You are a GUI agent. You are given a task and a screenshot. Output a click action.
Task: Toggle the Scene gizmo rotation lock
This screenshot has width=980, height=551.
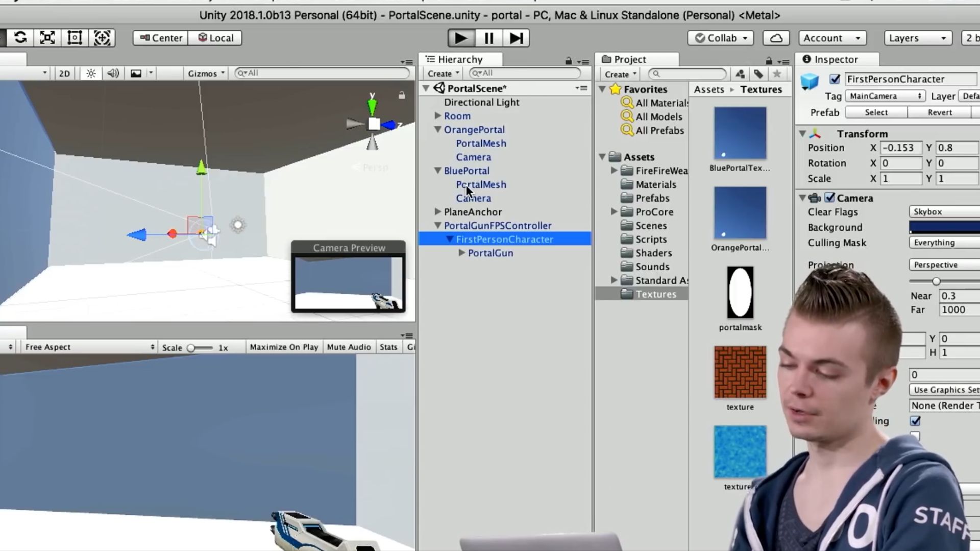click(402, 95)
